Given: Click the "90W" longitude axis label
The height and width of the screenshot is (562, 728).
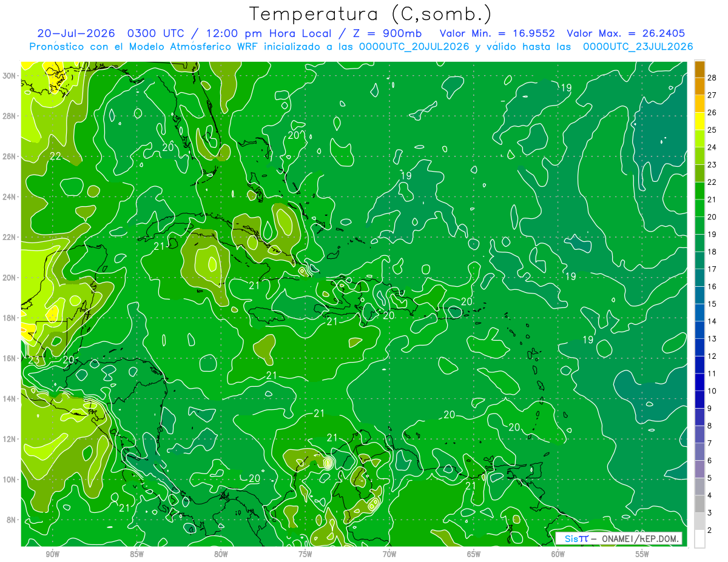Looking at the screenshot, I should 52,554.
